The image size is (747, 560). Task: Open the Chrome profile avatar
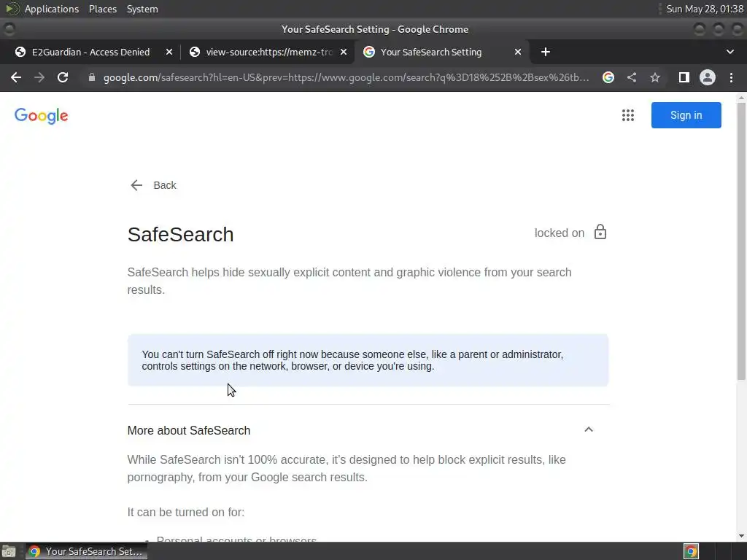tap(708, 77)
